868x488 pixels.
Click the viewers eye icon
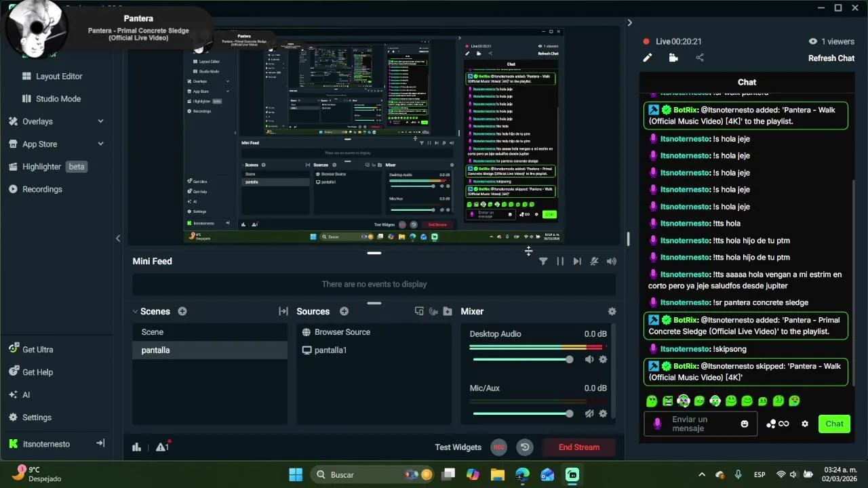click(812, 41)
